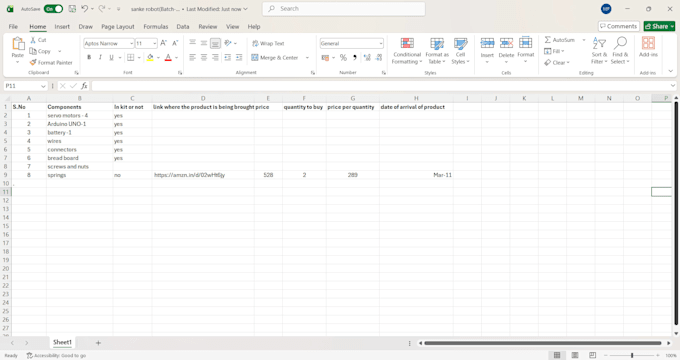Toggle Middle Align vertical alignment
This screenshot has height=360, width=680.
[204, 43]
